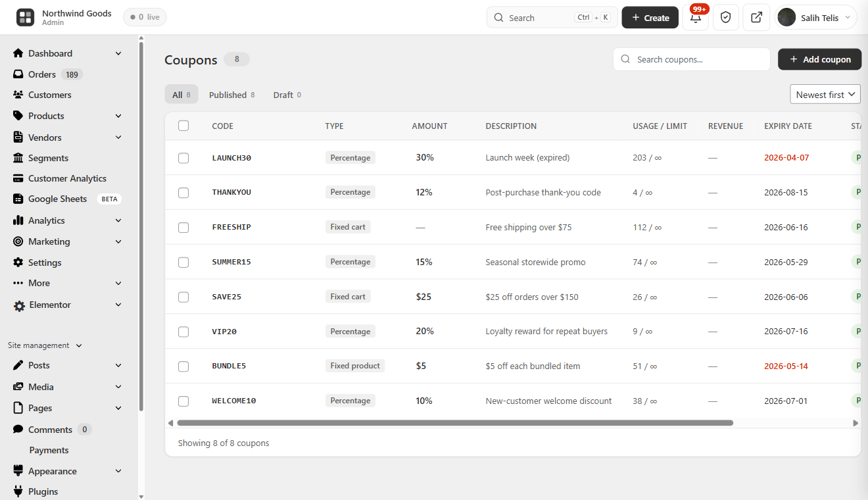868x500 pixels.
Task: Click the Add coupon button
Action: tap(819, 59)
